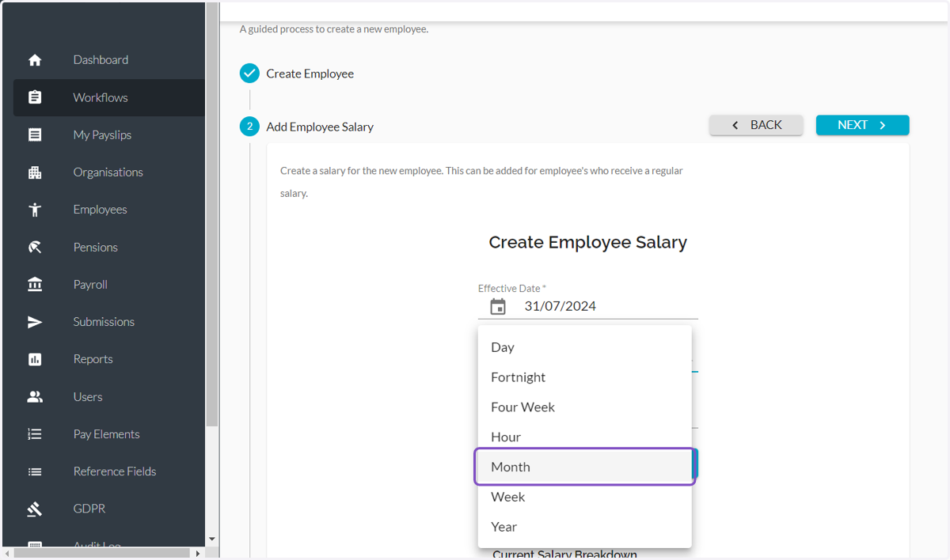Click the Create Employee Salary heading

(587, 242)
